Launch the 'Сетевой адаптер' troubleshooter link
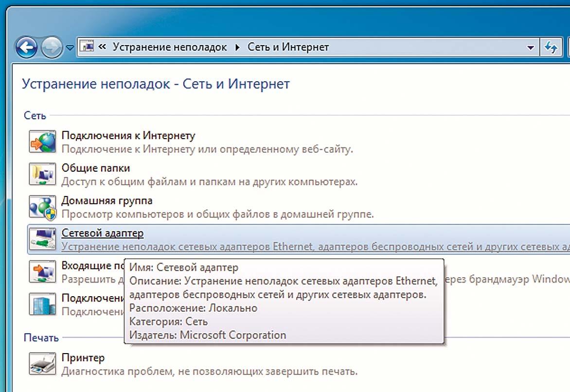Viewport: 570px width, 392px height. coord(103,233)
